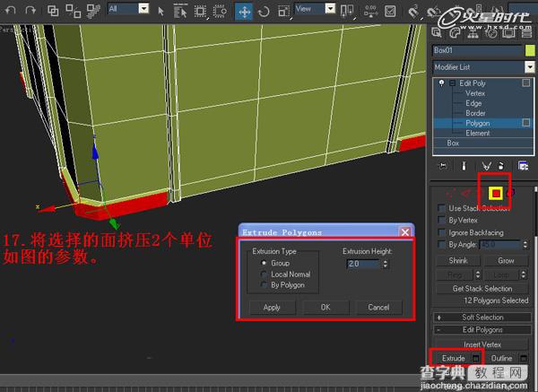Click the Select and Manipulate icon
Image resolution: width=538 pixels, height=392 pixels.
coord(371,11)
